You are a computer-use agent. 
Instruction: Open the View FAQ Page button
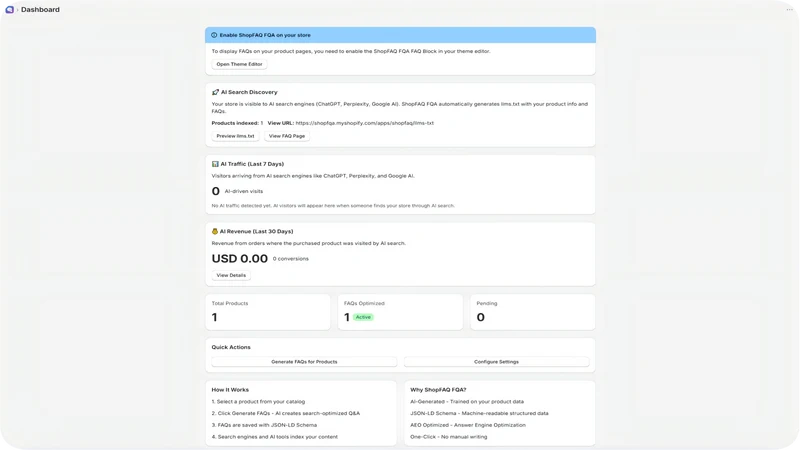click(x=287, y=136)
